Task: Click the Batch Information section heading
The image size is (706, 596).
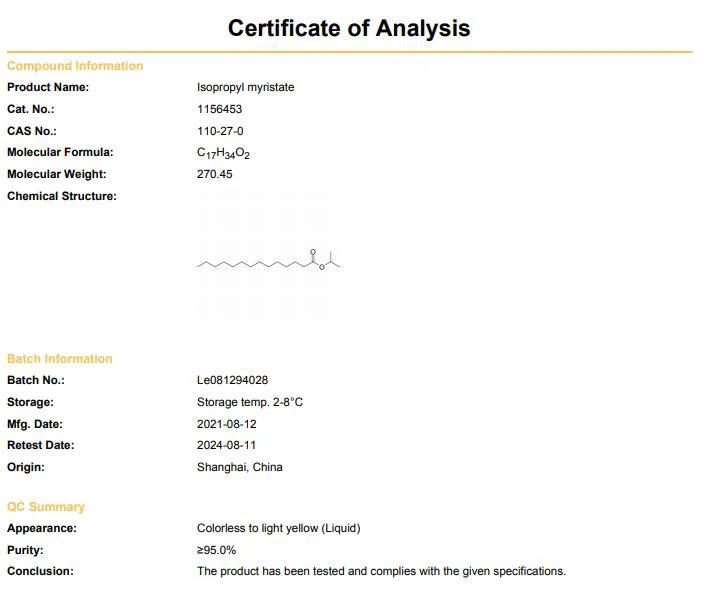Action: [60, 359]
